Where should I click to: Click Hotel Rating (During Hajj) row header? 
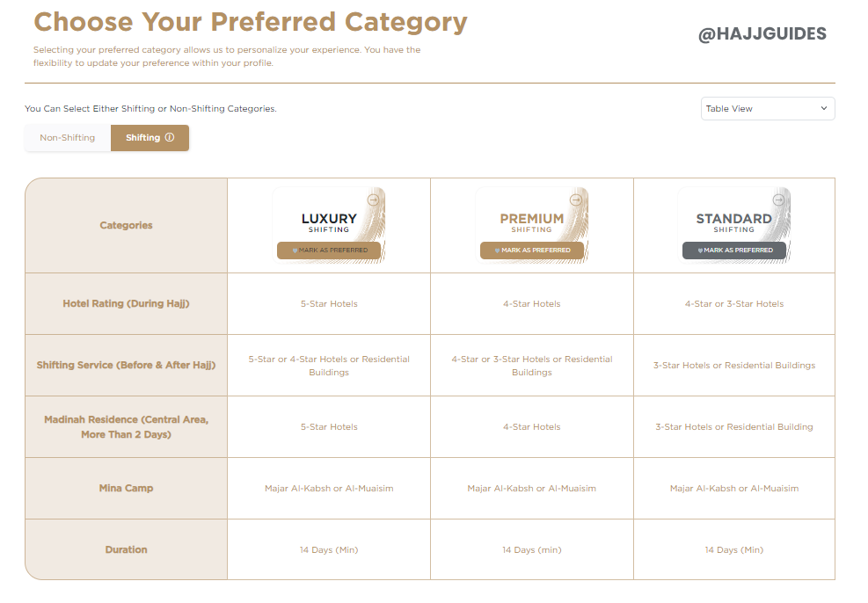tap(127, 304)
